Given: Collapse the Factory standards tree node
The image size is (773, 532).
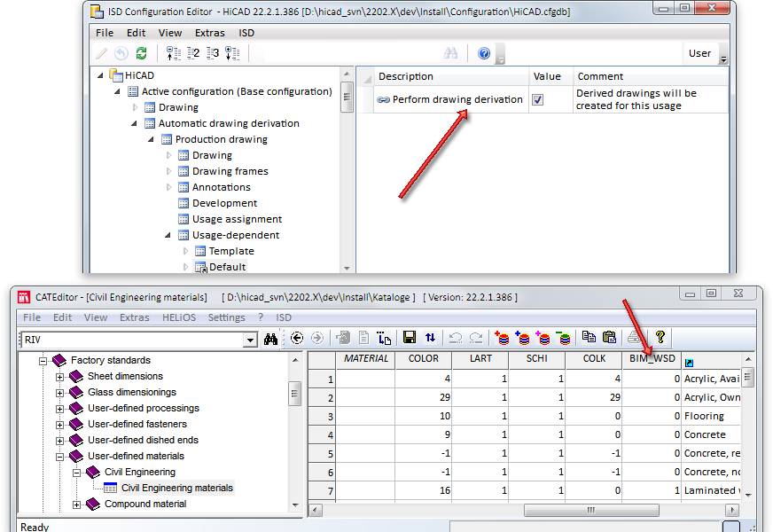Looking at the screenshot, I should (x=43, y=361).
